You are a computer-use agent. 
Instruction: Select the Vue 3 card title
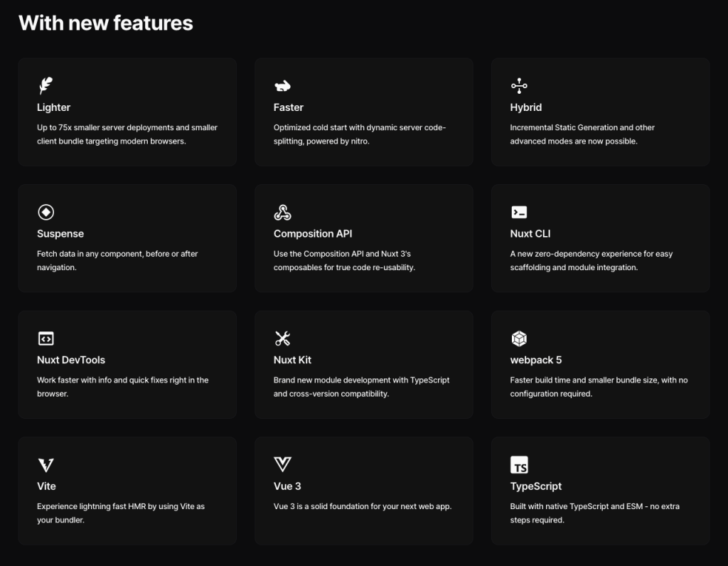(x=287, y=486)
